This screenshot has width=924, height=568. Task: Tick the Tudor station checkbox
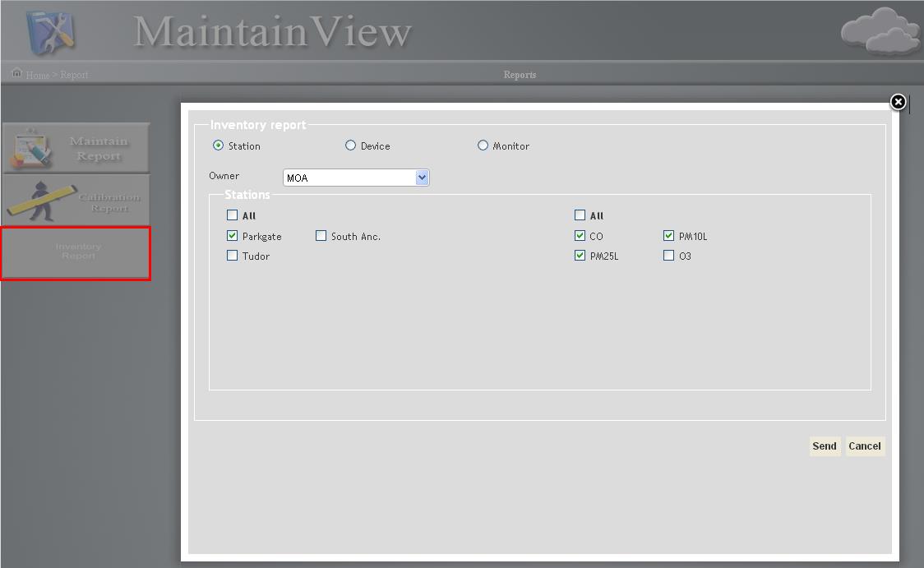232,256
